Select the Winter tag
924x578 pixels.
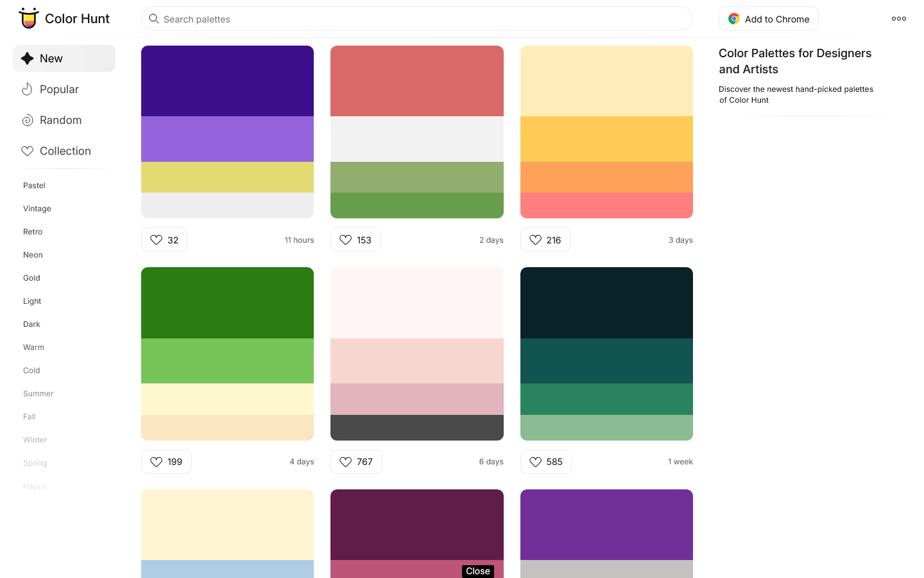tap(35, 440)
